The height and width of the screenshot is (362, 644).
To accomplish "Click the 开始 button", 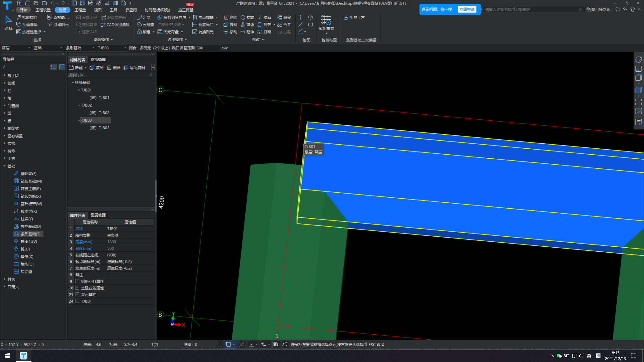I will 23,10.
